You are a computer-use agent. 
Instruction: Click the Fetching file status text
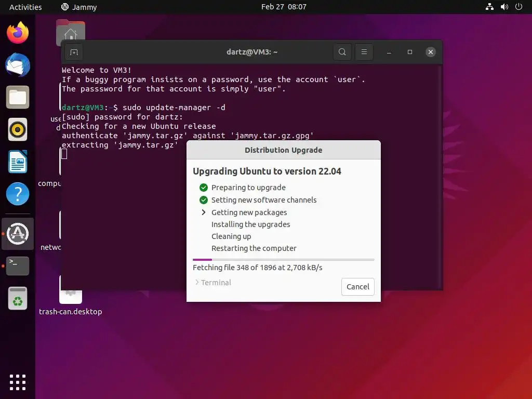[258, 268]
